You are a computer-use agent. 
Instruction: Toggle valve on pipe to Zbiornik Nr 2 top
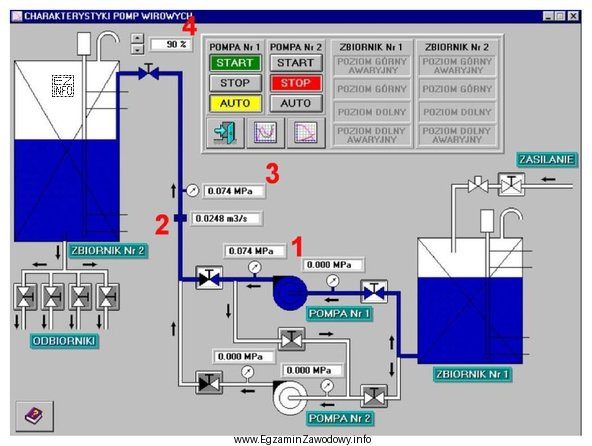148,72
